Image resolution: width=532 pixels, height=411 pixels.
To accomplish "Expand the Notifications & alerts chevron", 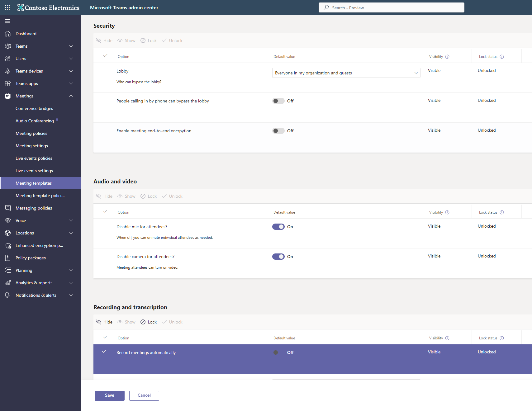I will point(71,295).
